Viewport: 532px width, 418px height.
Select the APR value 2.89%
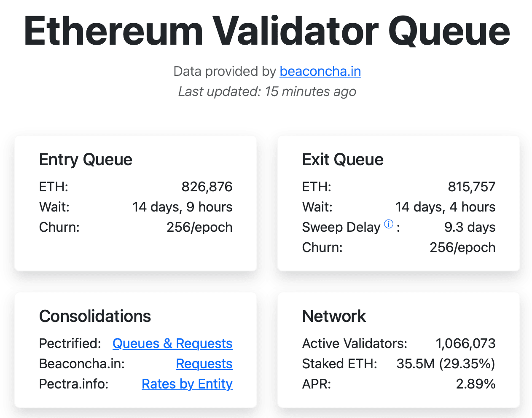476,384
